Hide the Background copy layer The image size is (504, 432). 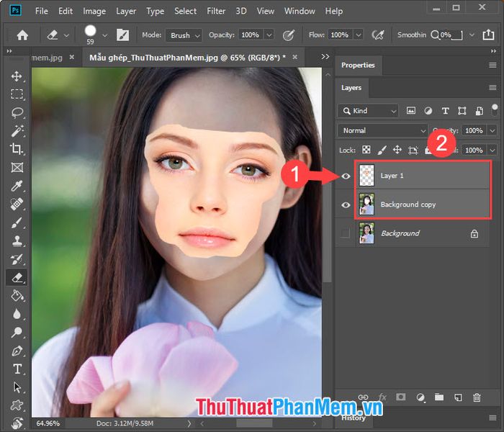pyautogui.click(x=346, y=204)
